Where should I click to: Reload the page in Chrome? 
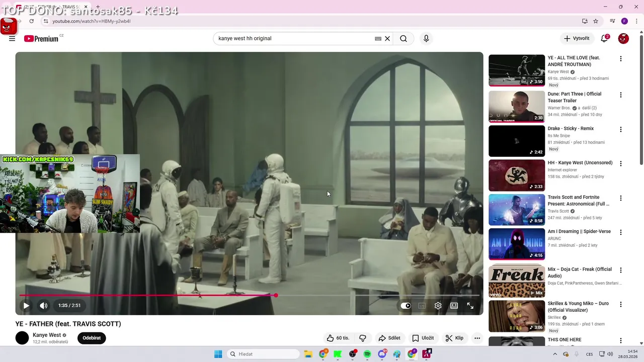point(32,21)
